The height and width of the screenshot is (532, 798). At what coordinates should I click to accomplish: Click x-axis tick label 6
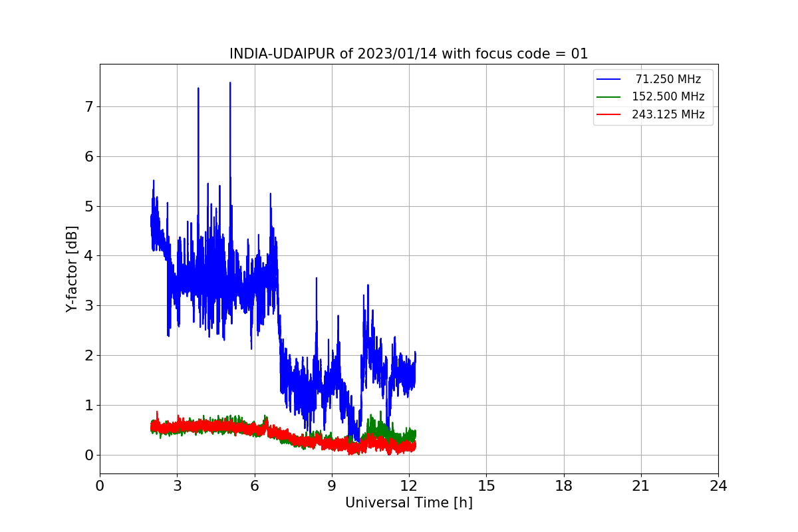[254, 486]
